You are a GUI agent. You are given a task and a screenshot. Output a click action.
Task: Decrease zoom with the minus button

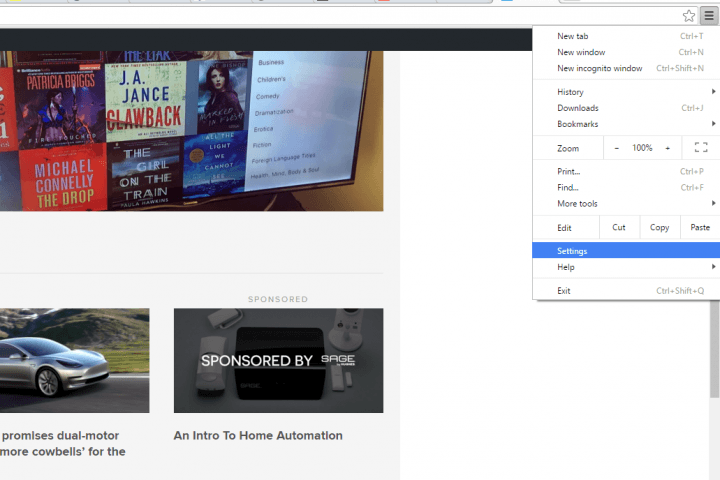(x=616, y=147)
